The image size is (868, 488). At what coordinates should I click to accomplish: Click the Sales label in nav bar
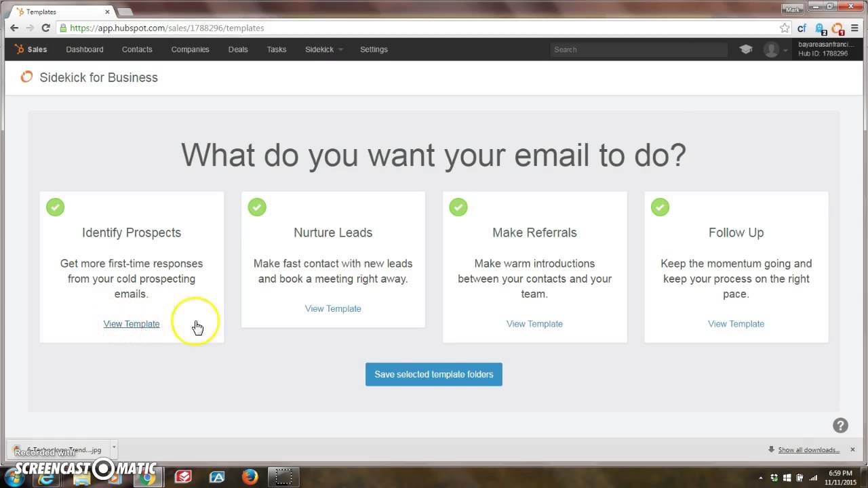pos(37,49)
